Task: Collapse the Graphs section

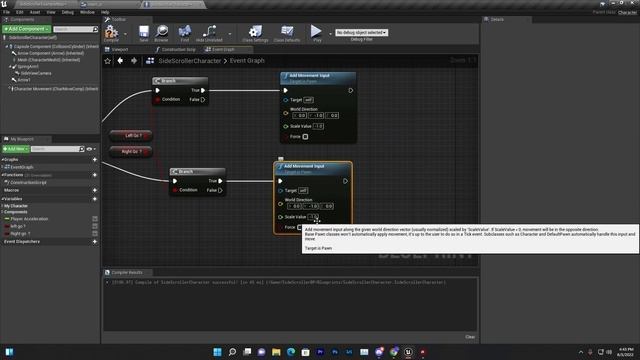Action: coord(2,160)
